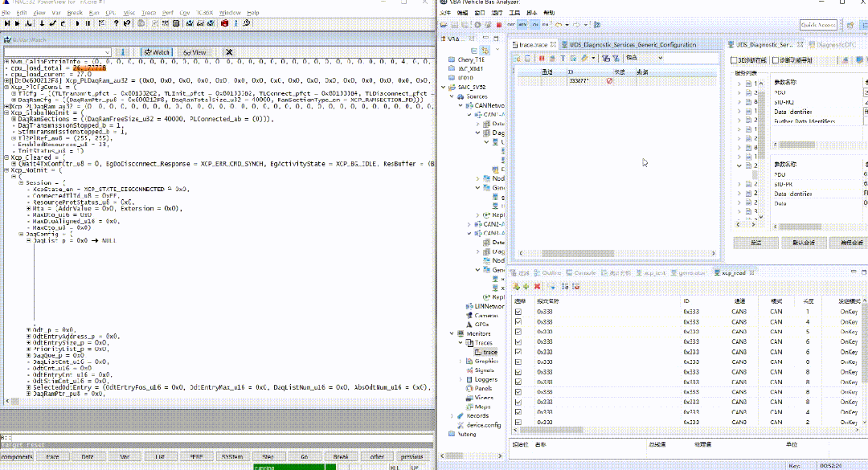Select the Signals tree item
868x470 pixels.
tap(483, 370)
